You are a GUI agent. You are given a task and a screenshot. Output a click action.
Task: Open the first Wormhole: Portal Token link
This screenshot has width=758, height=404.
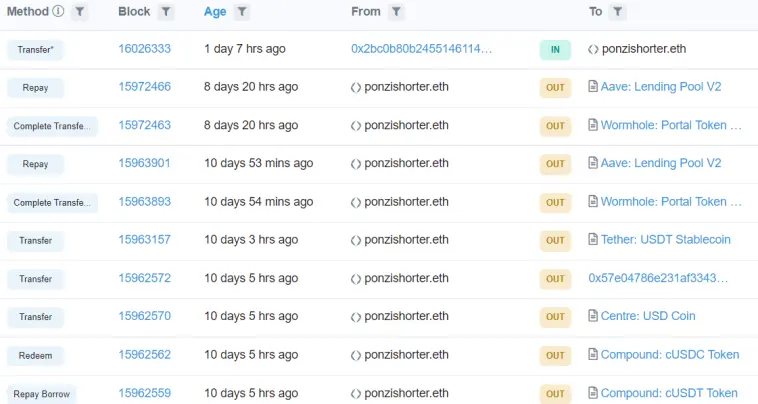point(671,125)
